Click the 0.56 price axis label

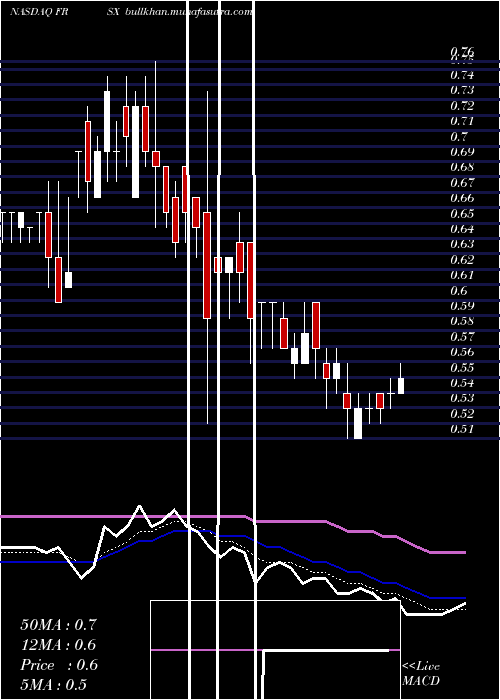(x=462, y=352)
